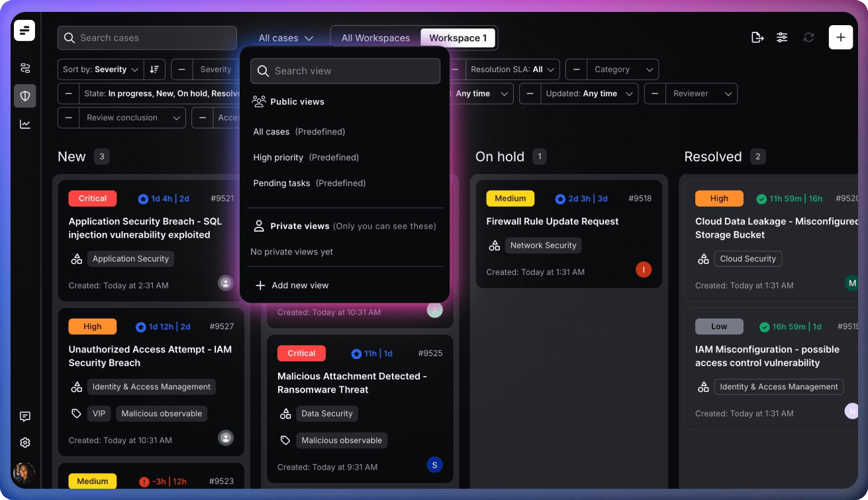
Task: Open the filter settings sliders icon
Action: [782, 38]
